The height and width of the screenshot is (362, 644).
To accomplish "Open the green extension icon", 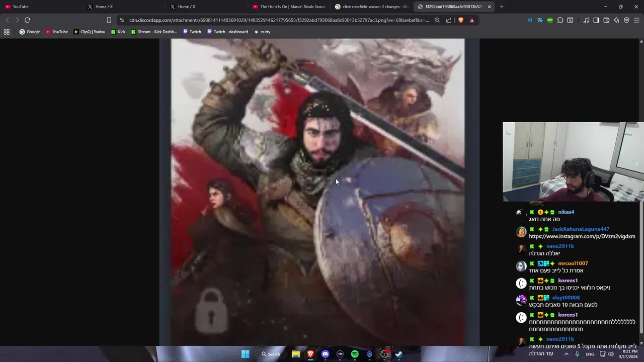I will (x=550, y=20).
